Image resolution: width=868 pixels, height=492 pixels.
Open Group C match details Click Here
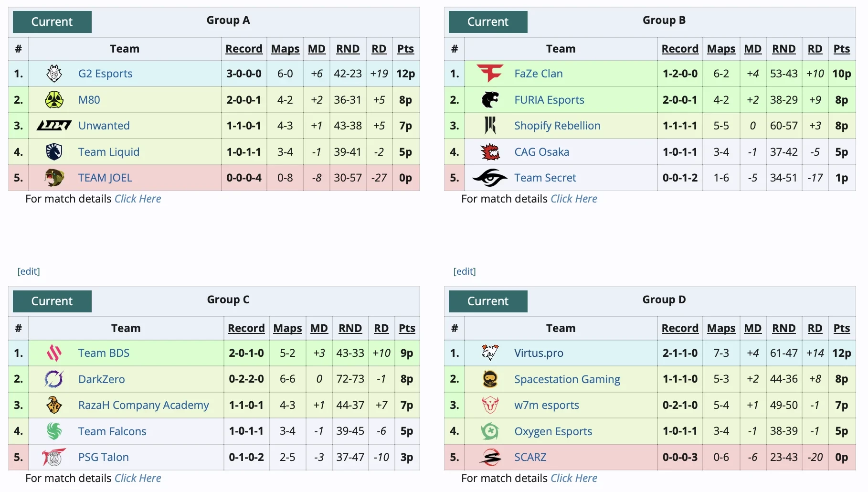tap(138, 478)
